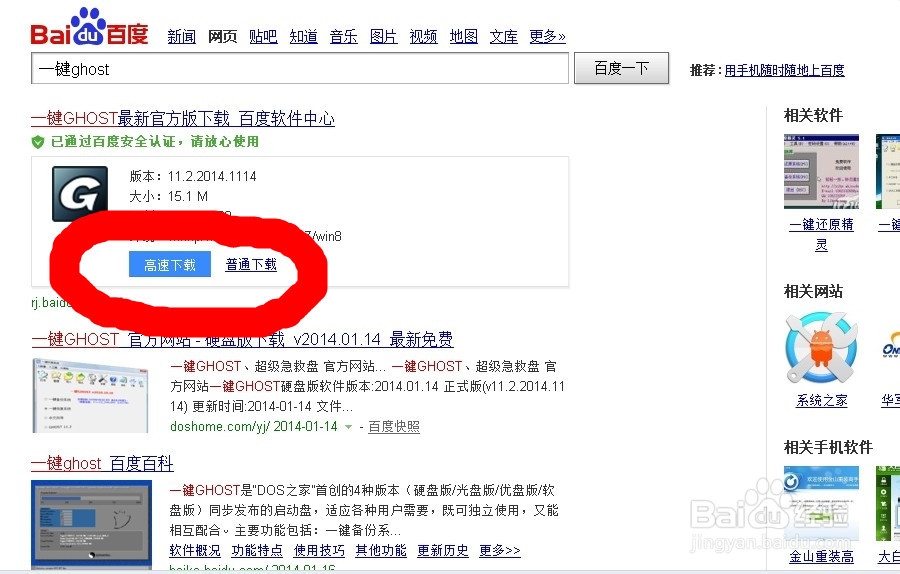Click the 系统之家 Android wrench icon
900x574 pixels.
[821, 347]
